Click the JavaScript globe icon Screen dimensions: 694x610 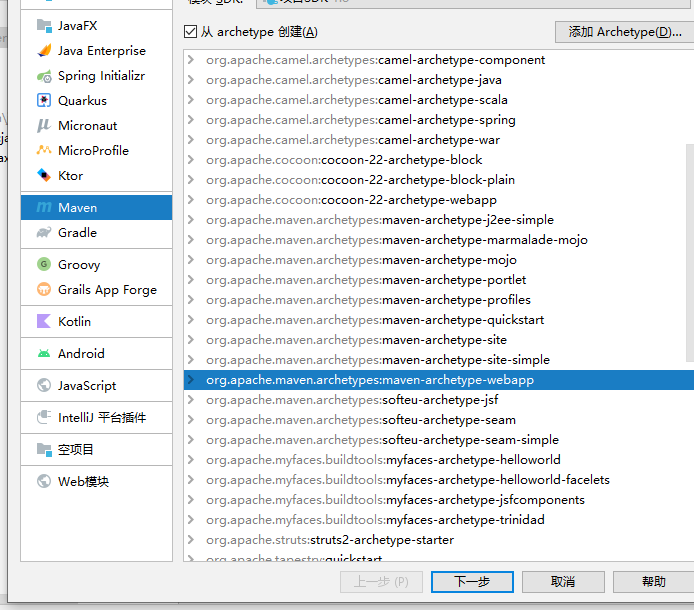44,385
